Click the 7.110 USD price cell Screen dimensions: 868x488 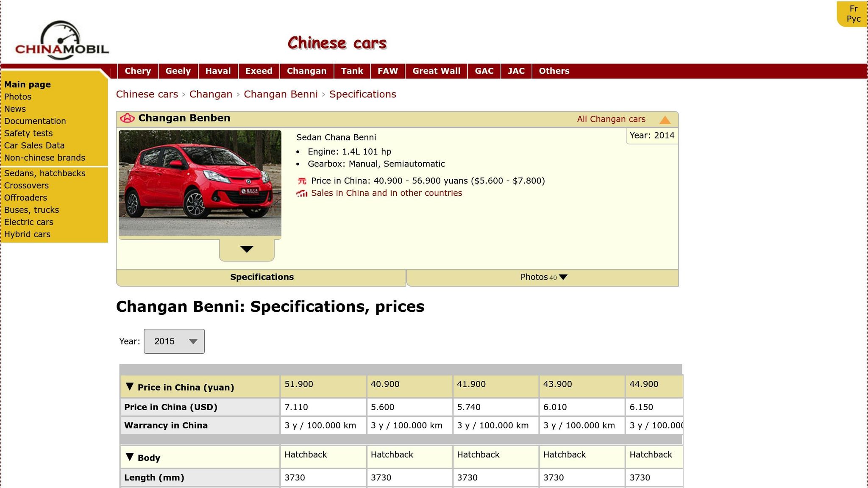click(323, 407)
